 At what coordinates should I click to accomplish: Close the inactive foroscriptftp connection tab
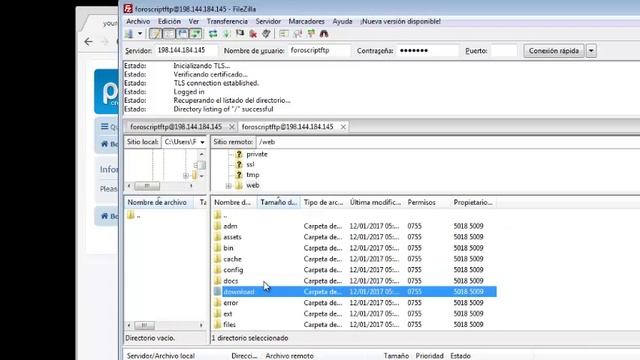tap(231, 127)
